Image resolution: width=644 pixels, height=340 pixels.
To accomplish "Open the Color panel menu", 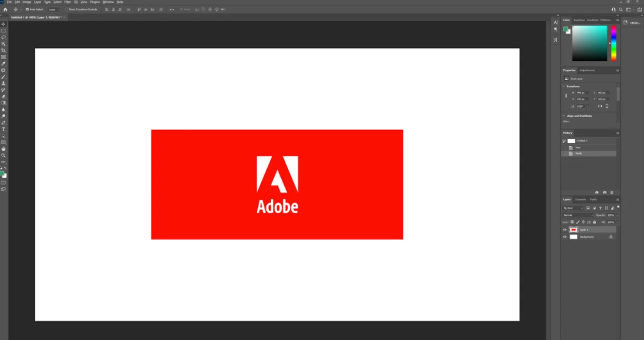I will point(617,20).
